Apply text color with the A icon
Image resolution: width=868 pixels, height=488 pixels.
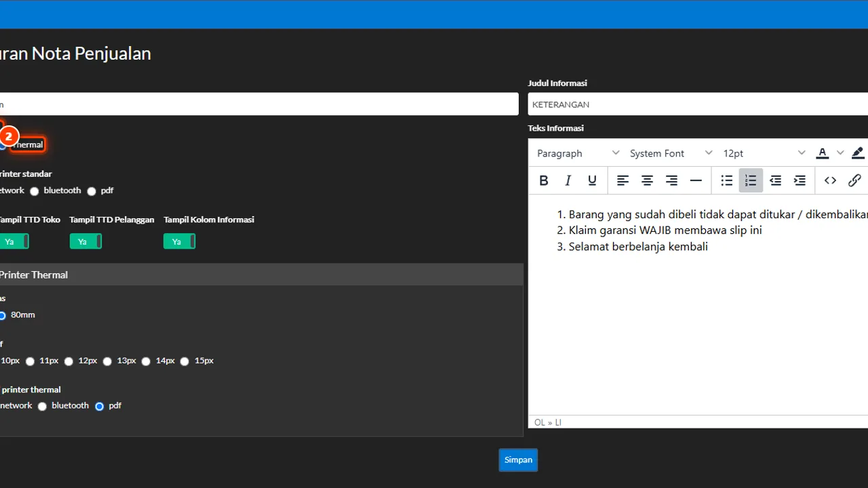pyautogui.click(x=823, y=153)
